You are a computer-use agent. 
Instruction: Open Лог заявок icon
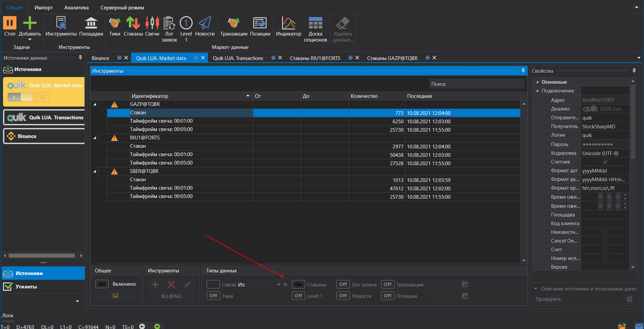[x=169, y=23]
